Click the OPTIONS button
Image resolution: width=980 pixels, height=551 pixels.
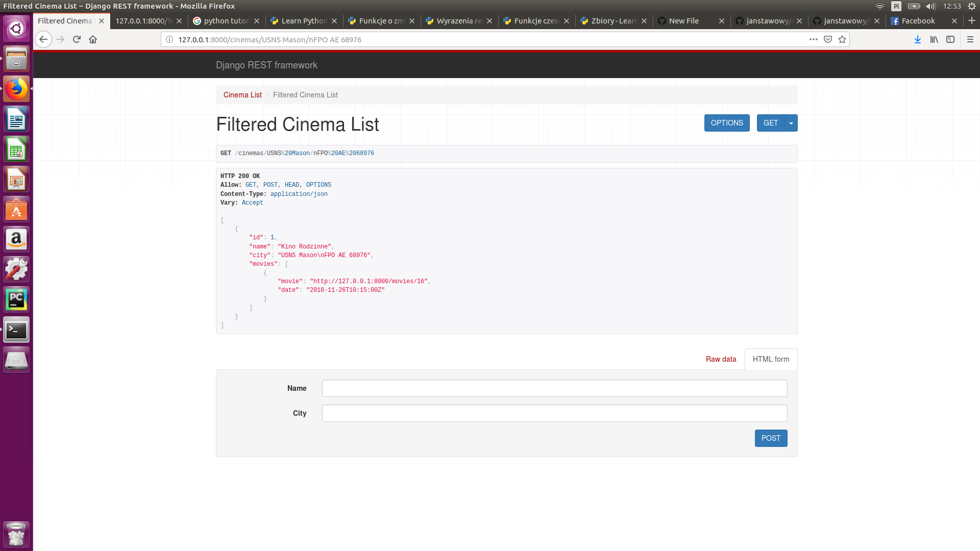click(x=726, y=122)
